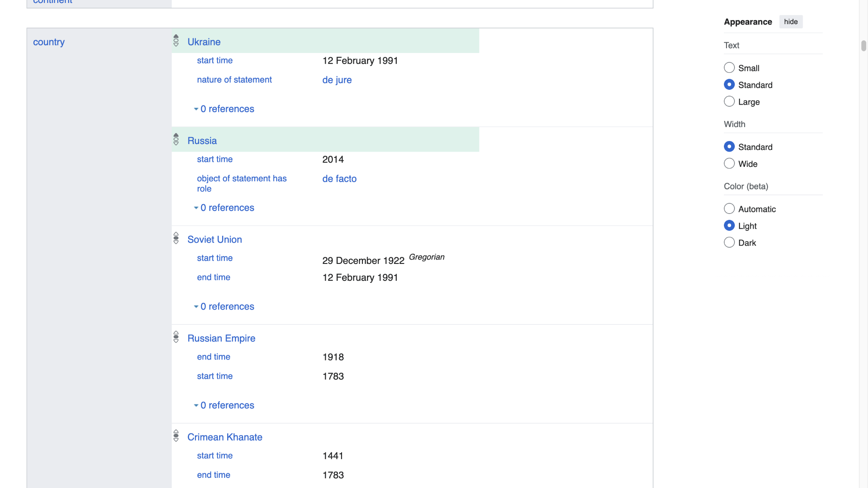Expand references under Russian Empire statement

[224, 405]
